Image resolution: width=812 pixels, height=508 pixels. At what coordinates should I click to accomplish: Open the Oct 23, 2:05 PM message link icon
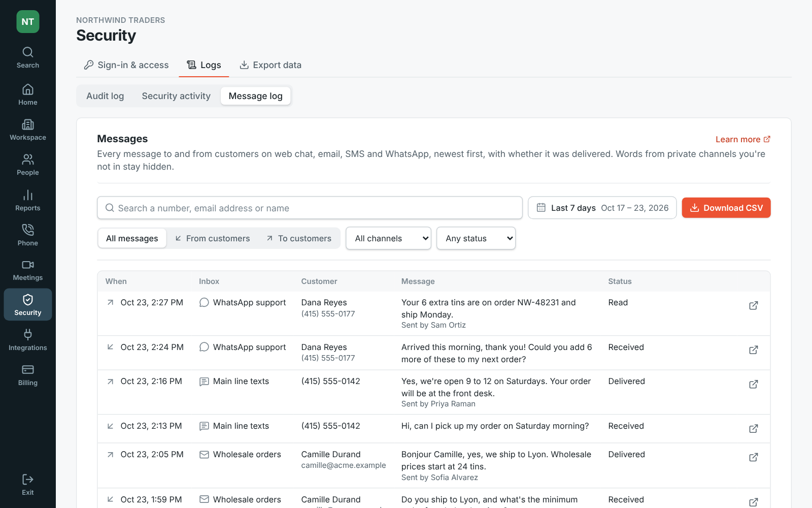point(754,457)
